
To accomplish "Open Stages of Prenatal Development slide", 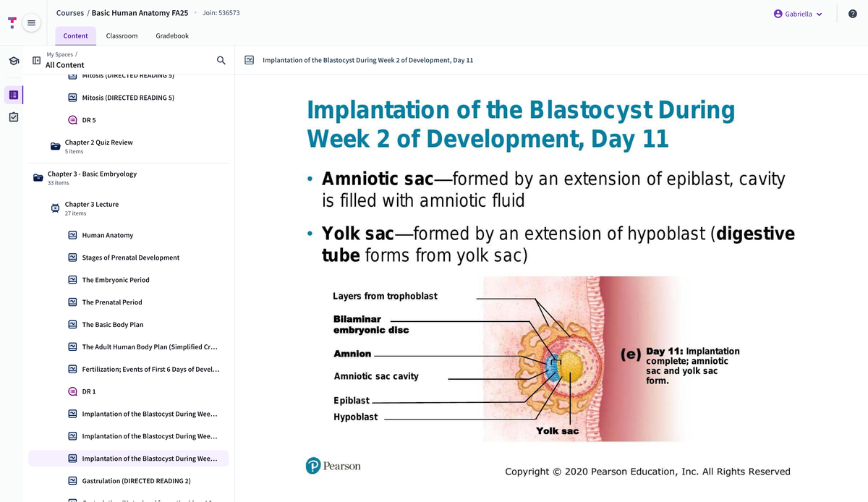I will (x=131, y=258).
